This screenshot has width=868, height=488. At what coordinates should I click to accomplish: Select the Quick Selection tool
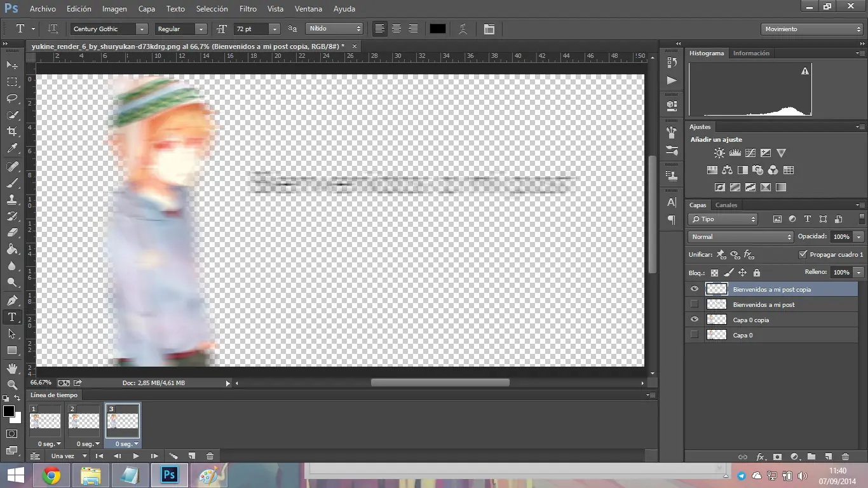pos(12,115)
